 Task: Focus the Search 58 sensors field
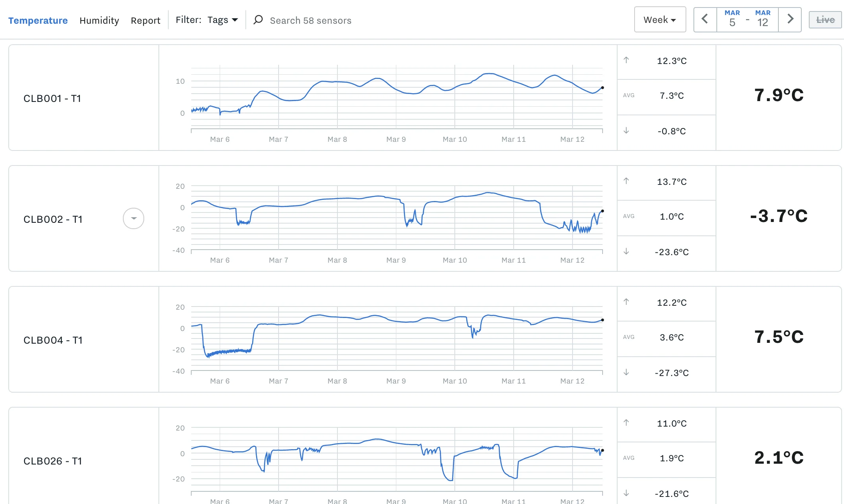click(311, 21)
